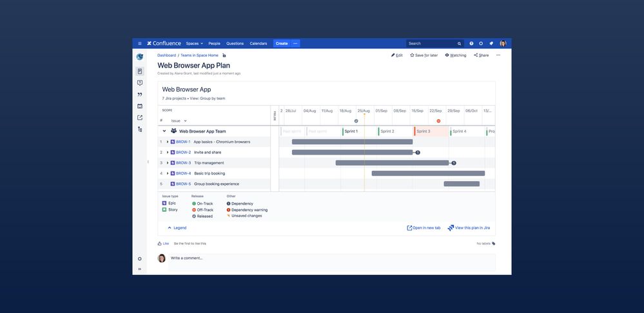The image size is (644, 313).
Task: Open the hamburger menu in Confluence header
Action: pos(140,44)
